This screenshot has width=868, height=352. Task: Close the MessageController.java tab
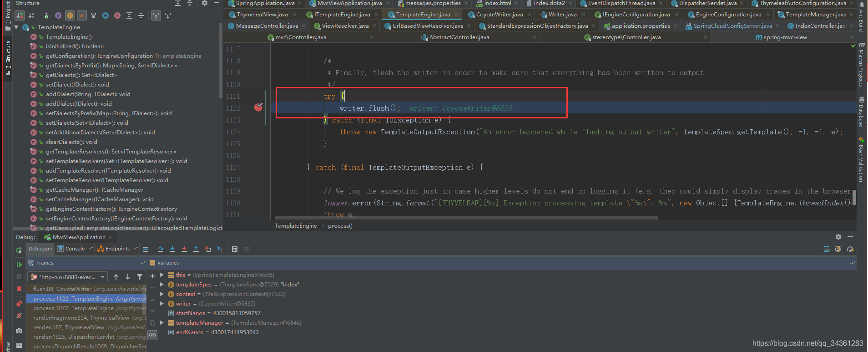304,26
